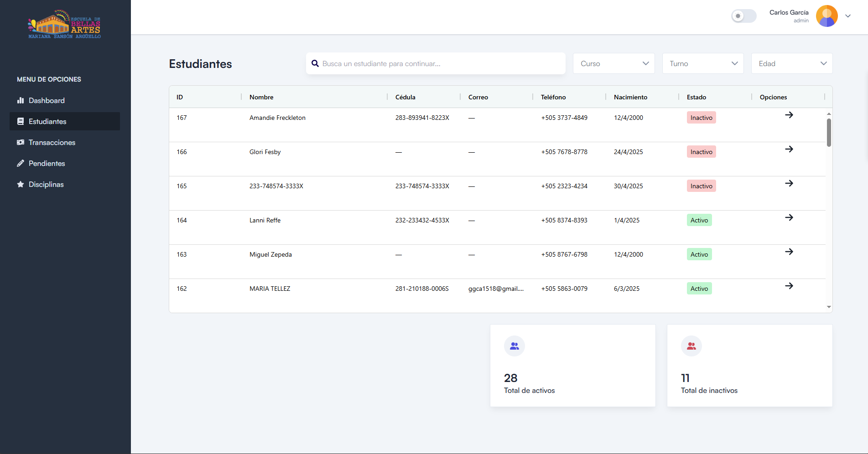Click the table scroll down arrow
This screenshot has height=454, width=868.
tap(829, 307)
